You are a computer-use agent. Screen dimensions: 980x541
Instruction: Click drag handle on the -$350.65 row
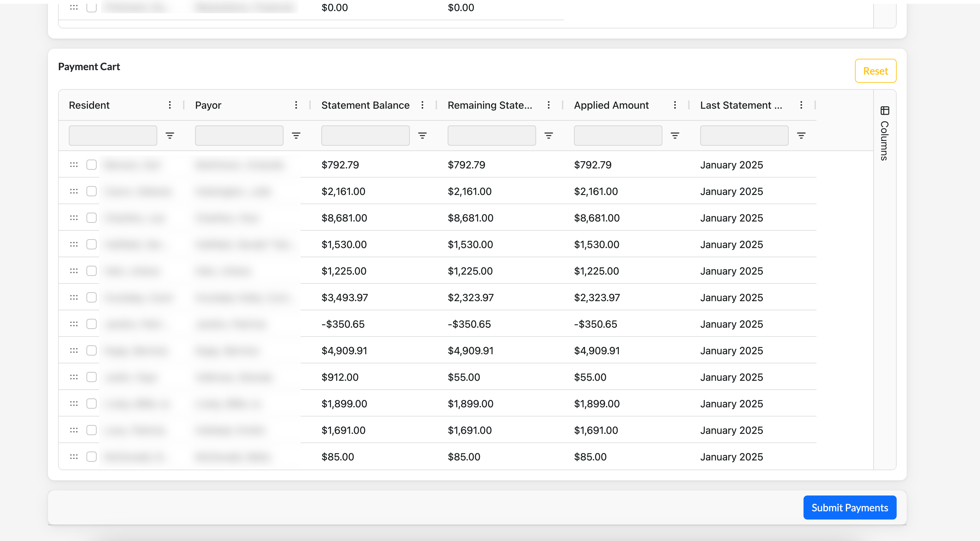(74, 324)
